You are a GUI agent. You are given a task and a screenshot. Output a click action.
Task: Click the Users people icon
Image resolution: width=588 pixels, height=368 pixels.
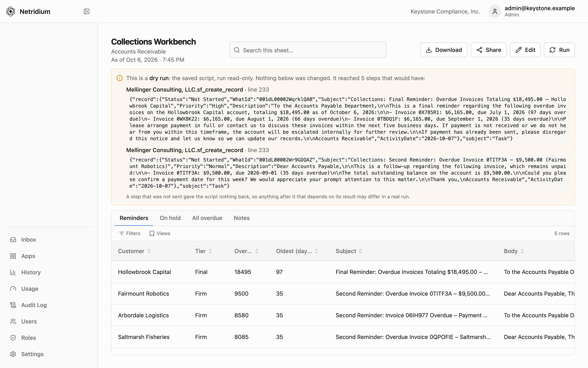13,321
